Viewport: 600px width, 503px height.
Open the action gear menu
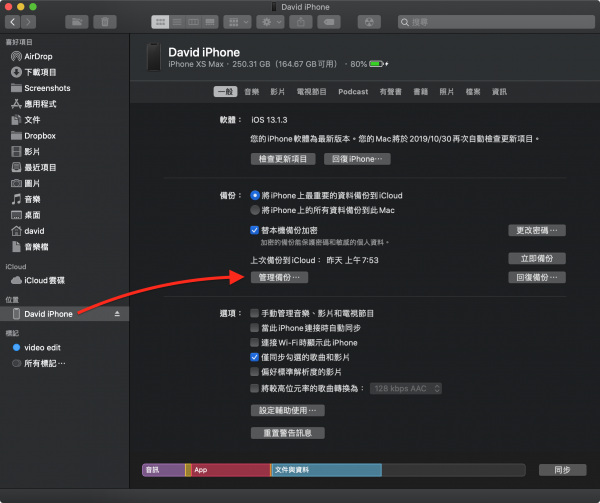[x=270, y=22]
